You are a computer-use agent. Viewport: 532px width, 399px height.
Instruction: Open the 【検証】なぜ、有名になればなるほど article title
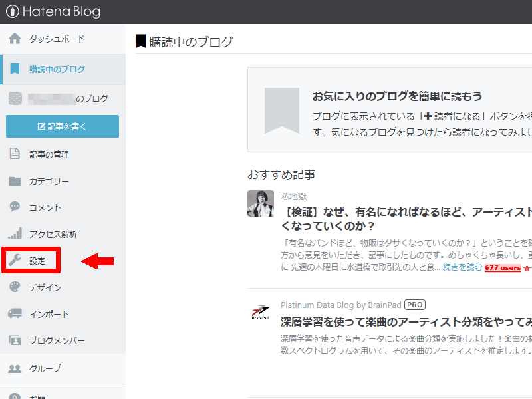[406, 219]
